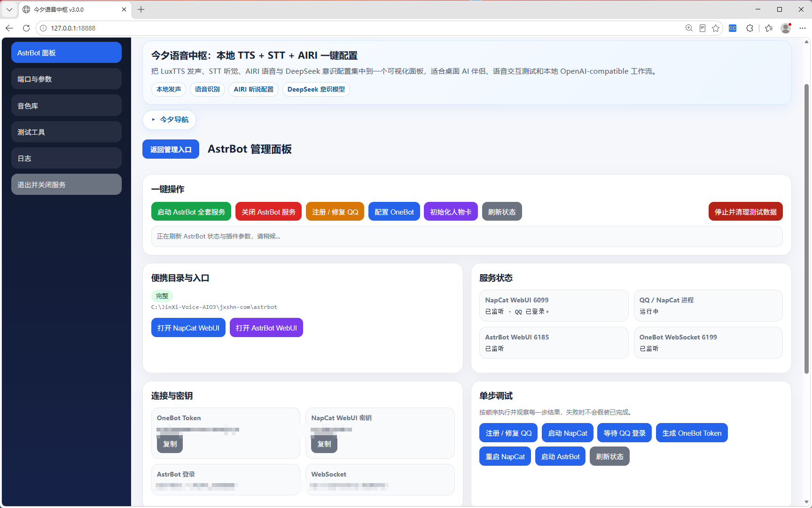The image size is (812, 508).
Task: Click 重启 NapCat button
Action: [505, 456]
